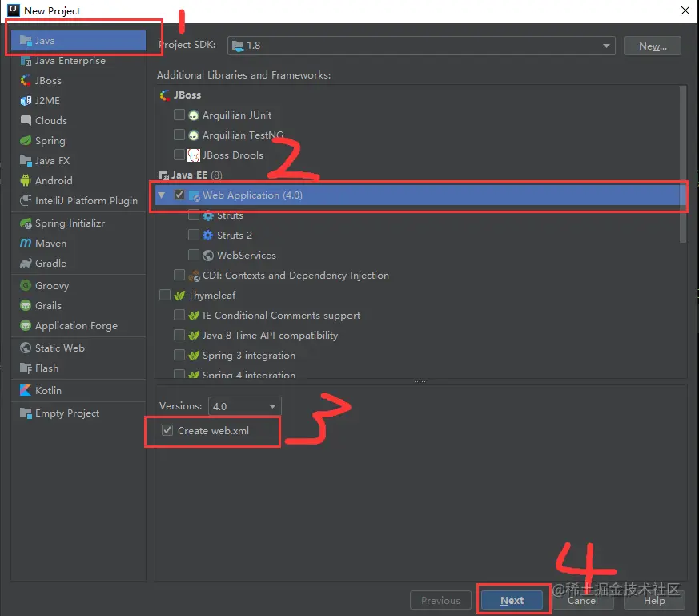Image resolution: width=699 pixels, height=616 pixels.
Task: Click the Flash icon
Action: [26, 368]
